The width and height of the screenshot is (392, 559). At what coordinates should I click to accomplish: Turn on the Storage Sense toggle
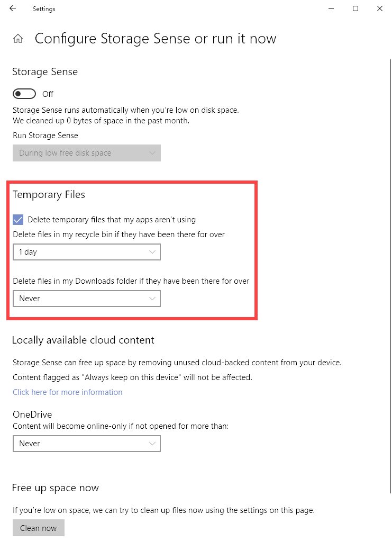[x=24, y=94]
